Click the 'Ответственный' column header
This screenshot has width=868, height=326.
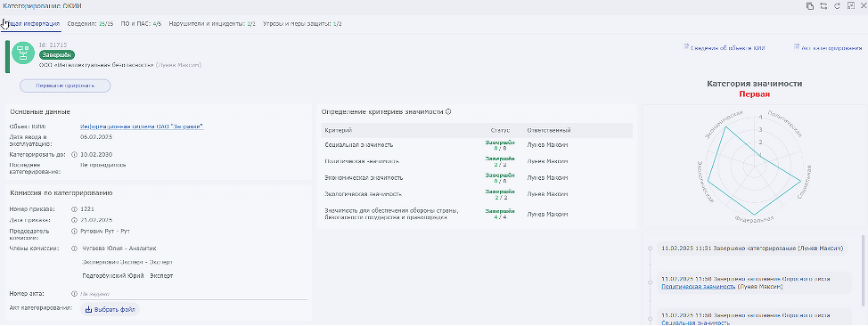[549, 130]
